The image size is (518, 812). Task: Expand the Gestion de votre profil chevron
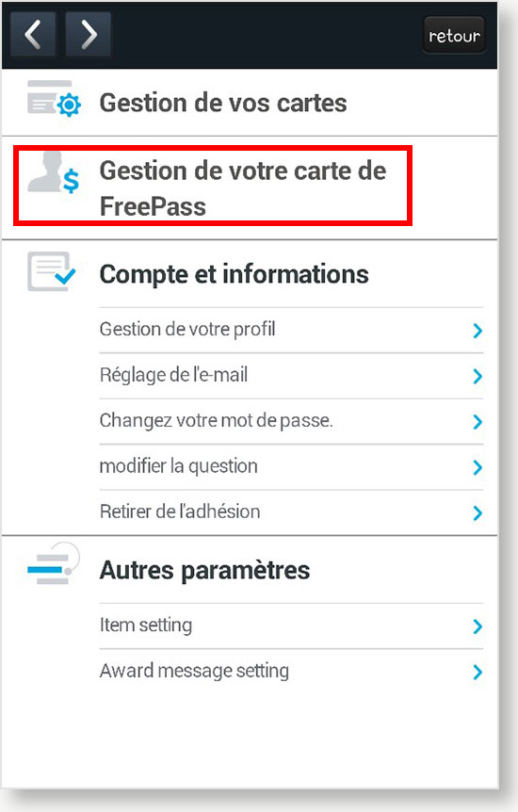click(x=478, y=331)
